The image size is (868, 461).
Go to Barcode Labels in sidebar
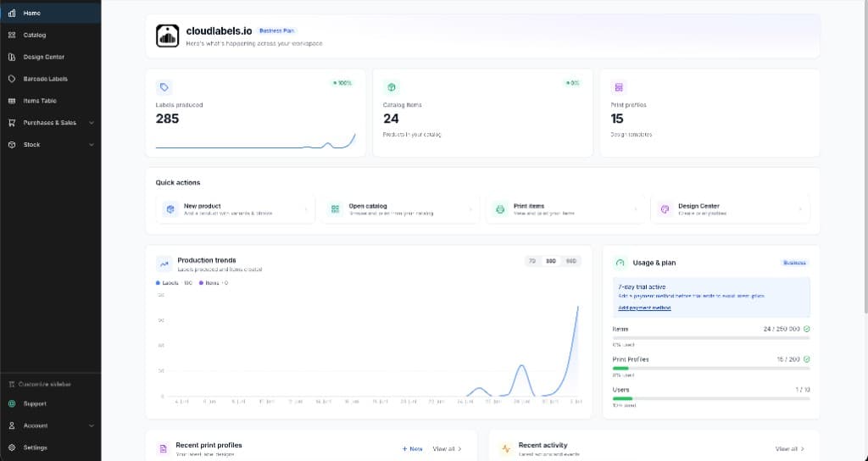50,79
